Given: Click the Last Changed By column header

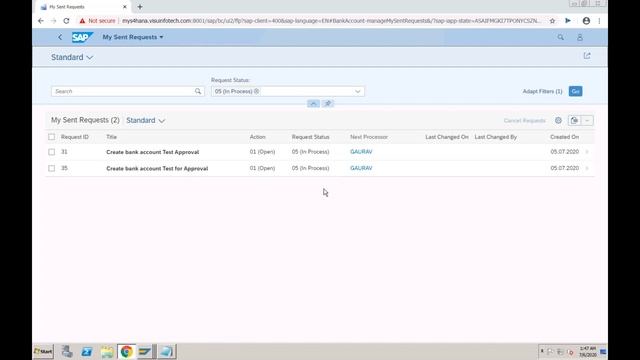Looking at the screenshot, I should [496, 137].
